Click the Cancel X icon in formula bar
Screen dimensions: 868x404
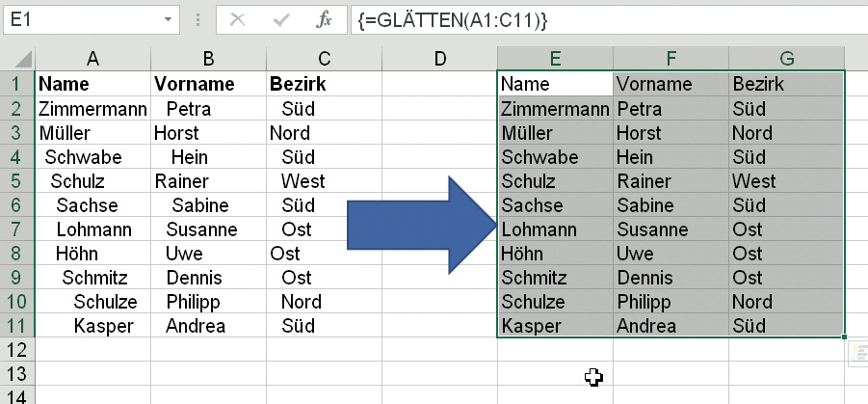click(238, 18)
